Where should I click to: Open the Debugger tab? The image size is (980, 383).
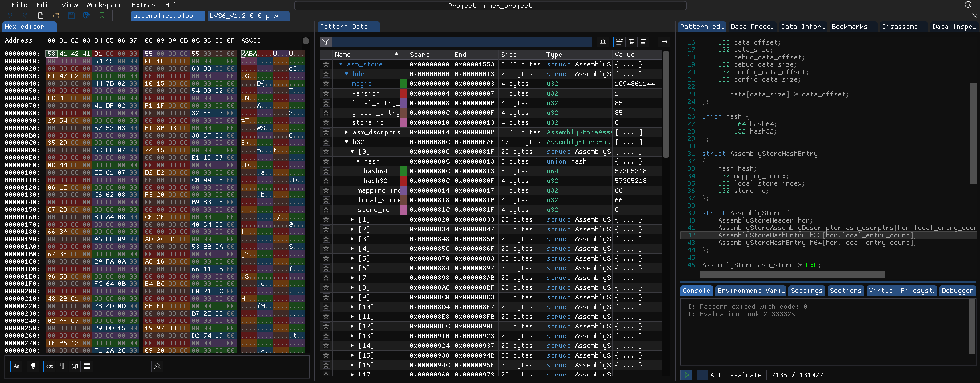click(x=957, y=291)
